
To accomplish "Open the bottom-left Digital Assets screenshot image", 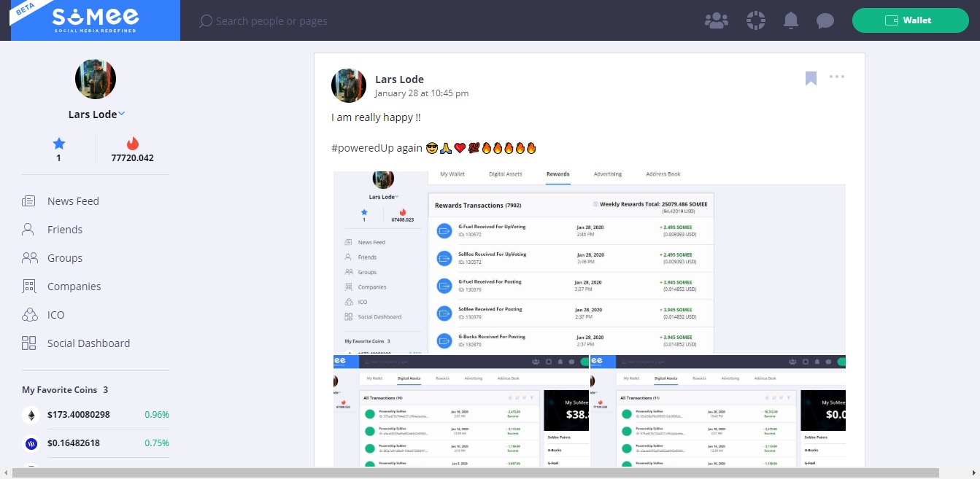I will click(461, 411).
